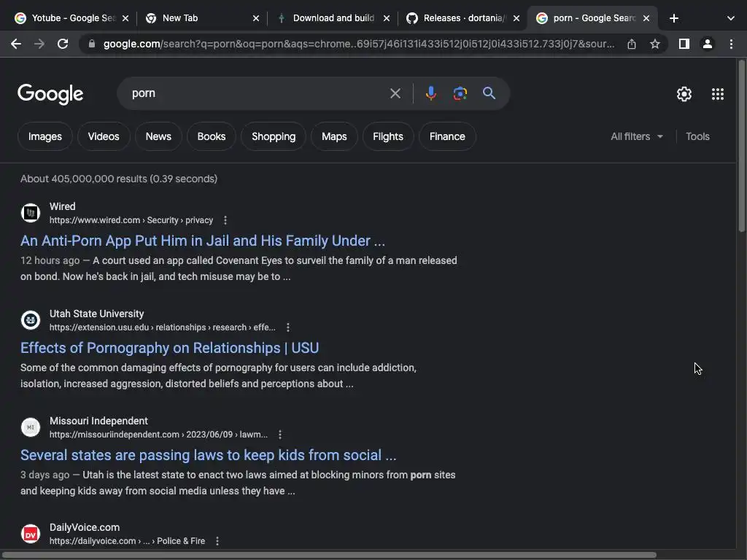The image size is (747, 560).
Task: Click the DailyVoice.com favicon
Action: coord(31,534)
